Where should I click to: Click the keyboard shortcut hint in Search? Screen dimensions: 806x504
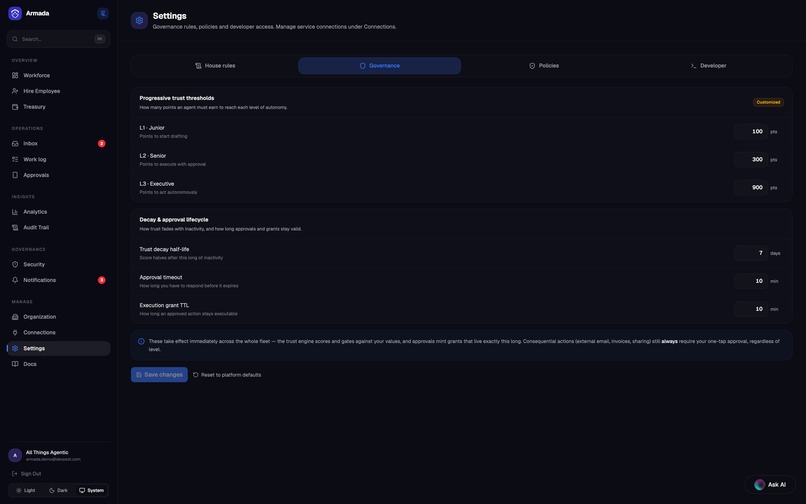[x=100, y=39]
